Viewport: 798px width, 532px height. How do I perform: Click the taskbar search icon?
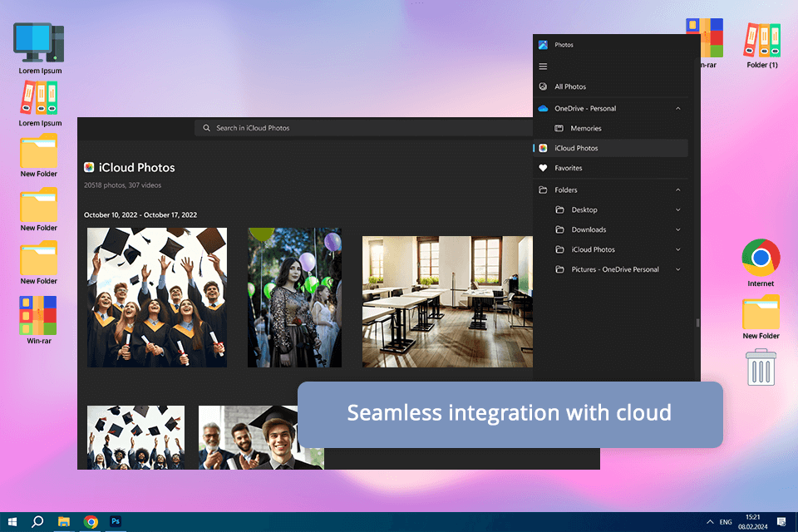pos(37,522)
